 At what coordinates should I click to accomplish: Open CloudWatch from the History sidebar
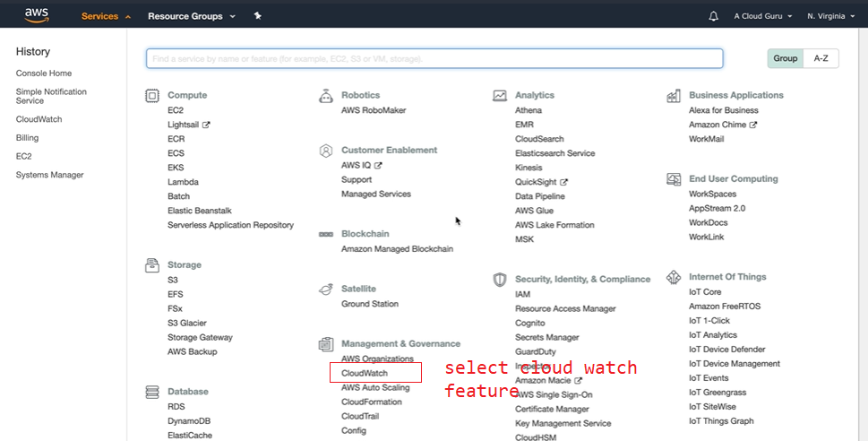pyautogui.click(x=39, y=119)
